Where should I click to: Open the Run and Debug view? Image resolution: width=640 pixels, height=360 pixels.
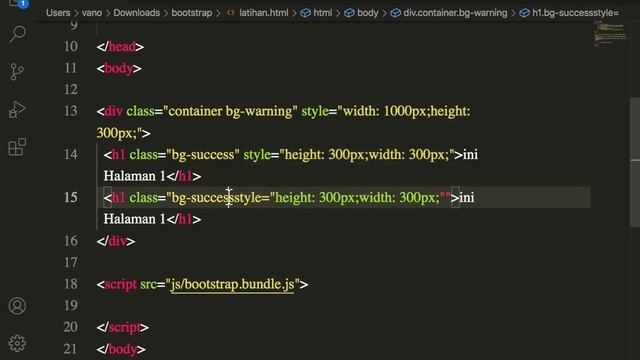(x=17, y=109)
